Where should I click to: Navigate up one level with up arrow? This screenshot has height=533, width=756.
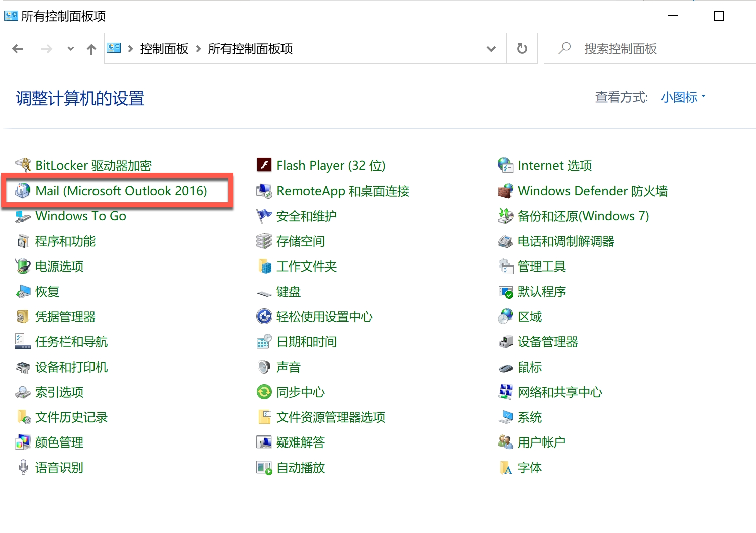tap(91, 49)
